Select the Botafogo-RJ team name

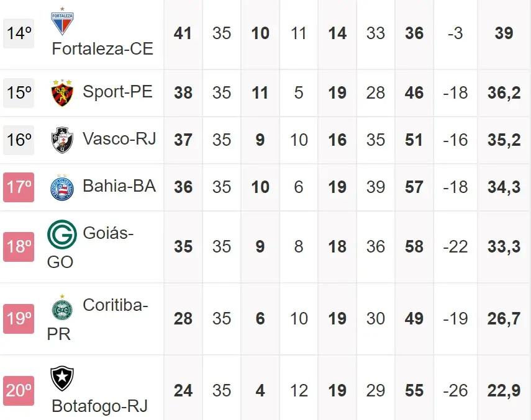100,406
